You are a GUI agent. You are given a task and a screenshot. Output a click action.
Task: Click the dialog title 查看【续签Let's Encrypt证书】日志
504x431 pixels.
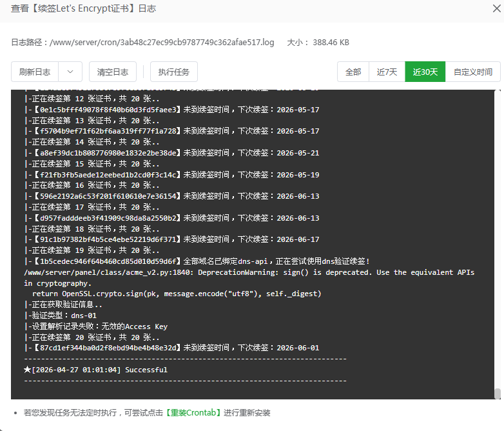84,8
